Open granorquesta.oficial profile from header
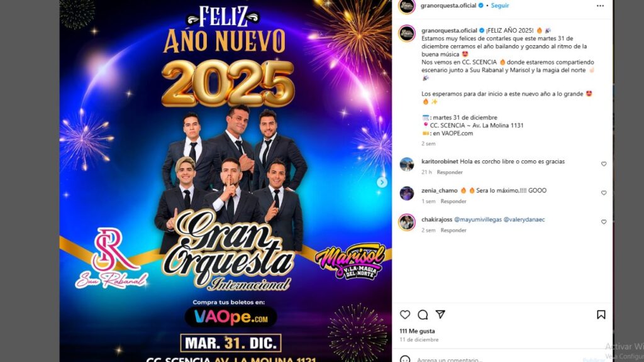Screen dimensions: 644x362 click(448, 5)
